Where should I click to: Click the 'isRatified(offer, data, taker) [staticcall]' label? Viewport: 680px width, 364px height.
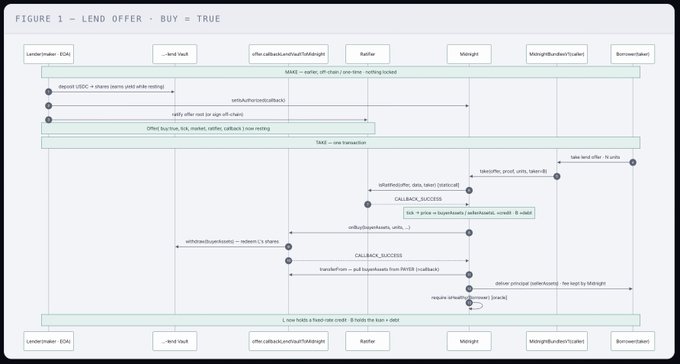click(418, 185)
